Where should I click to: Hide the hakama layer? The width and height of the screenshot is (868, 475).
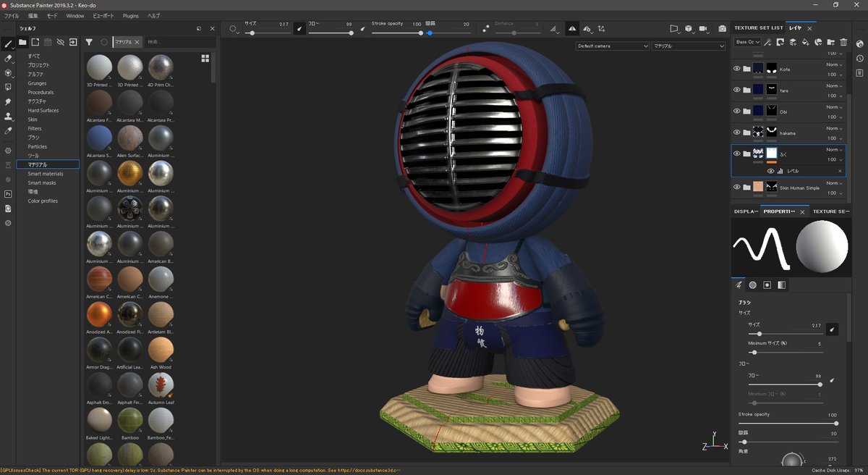pos(737,133)
